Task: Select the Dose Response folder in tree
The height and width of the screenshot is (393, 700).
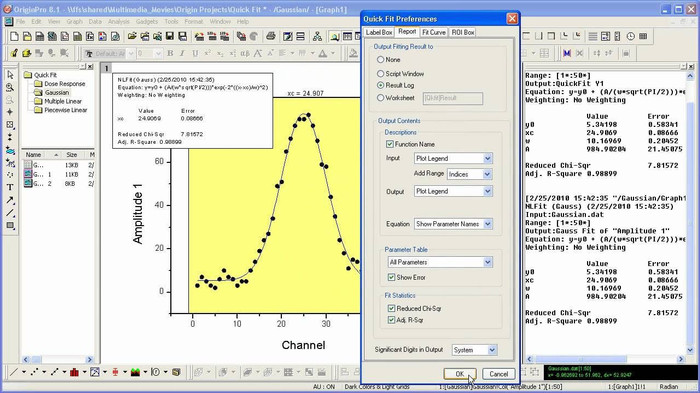Action: pyautogui.click(x=64, y=84)
